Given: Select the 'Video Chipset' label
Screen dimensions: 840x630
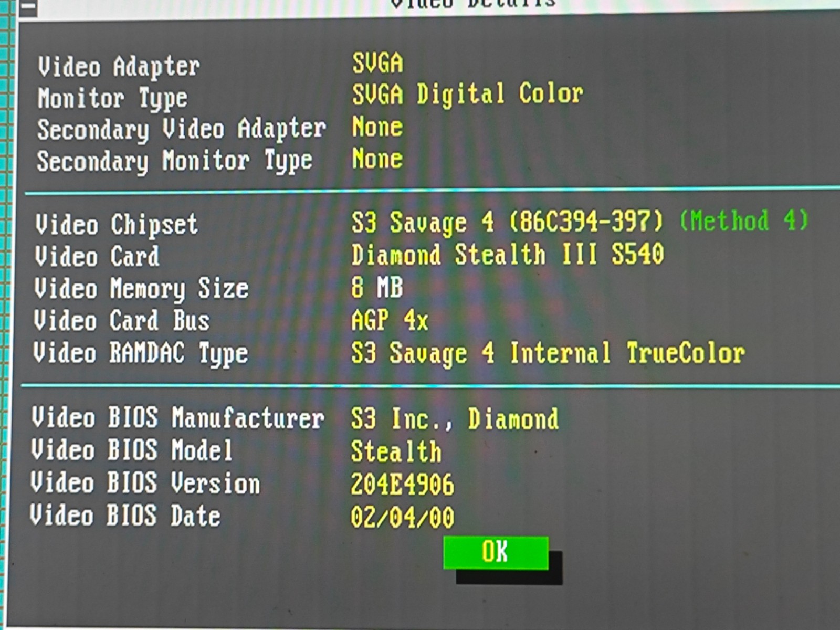Looking at the screenshot, I should click(117, 225).
